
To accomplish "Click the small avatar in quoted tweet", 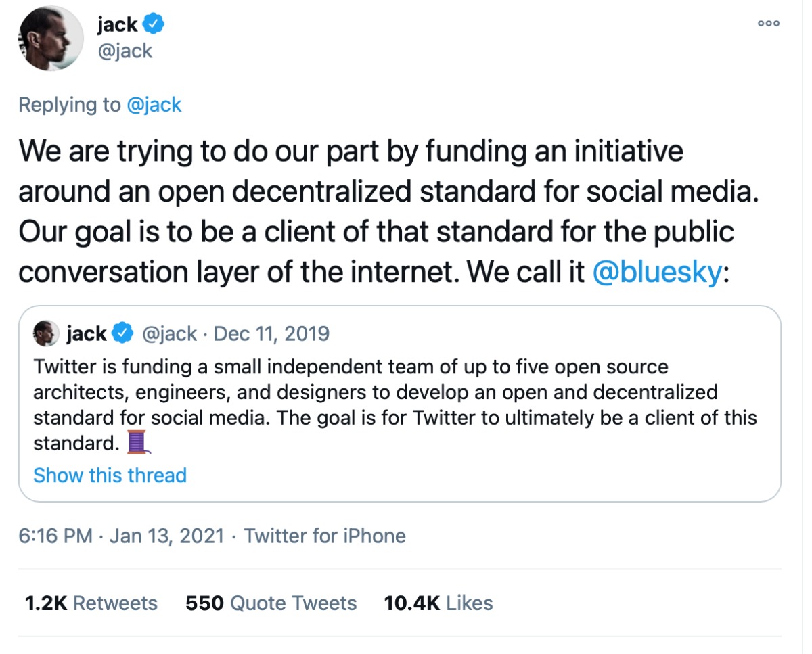I will 47,333.
